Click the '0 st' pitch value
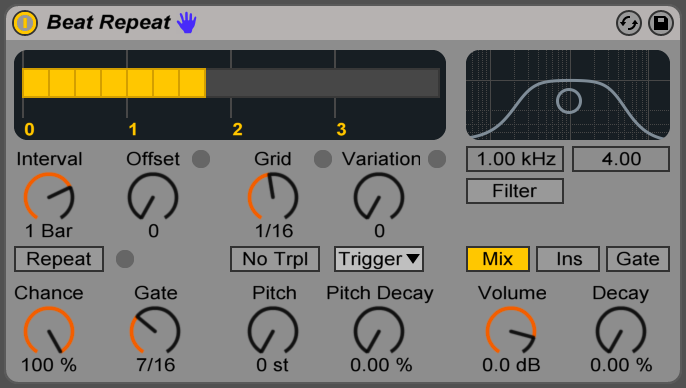This screenshot has width=686, height=388. (272, 365)
